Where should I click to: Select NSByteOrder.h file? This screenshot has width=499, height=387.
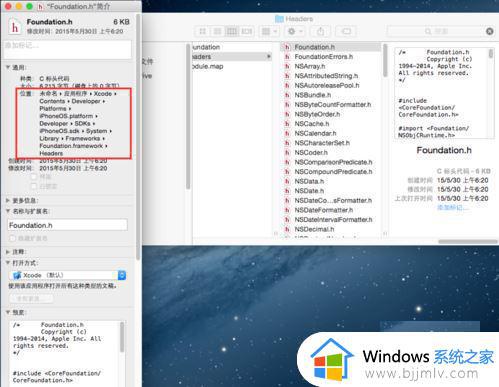317,114
